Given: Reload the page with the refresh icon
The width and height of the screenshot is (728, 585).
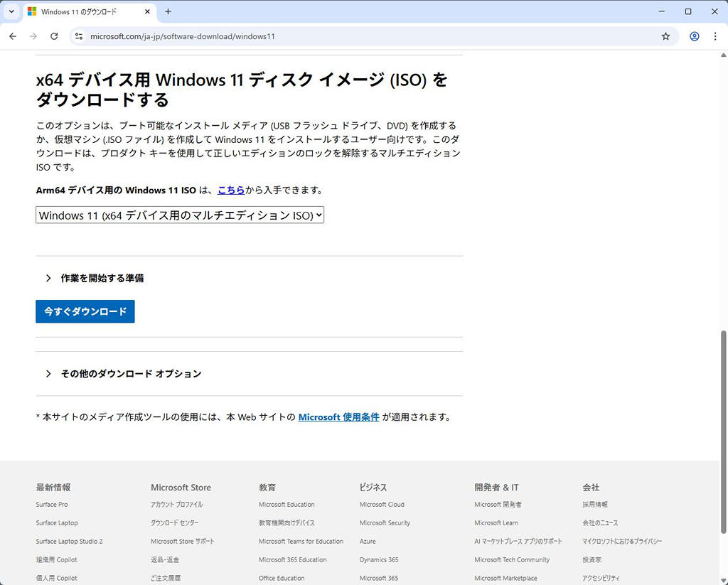Looking at the screenshot, I should point(54,36).
